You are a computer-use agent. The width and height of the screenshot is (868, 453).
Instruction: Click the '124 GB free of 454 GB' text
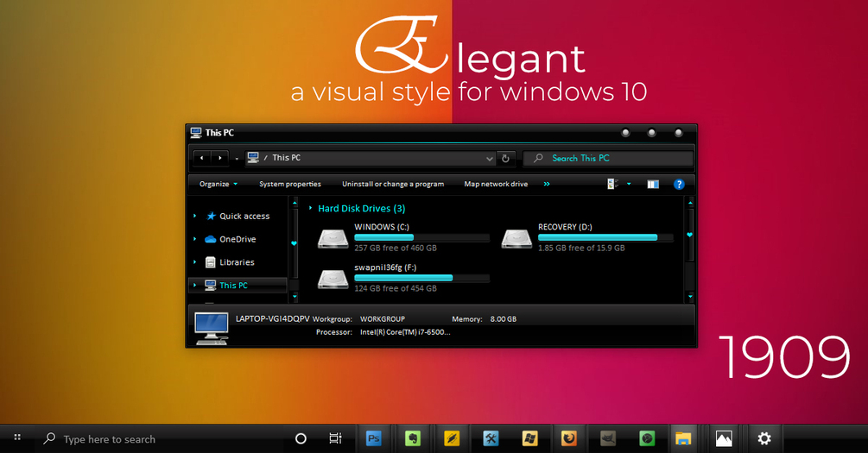tap(396, 288)
